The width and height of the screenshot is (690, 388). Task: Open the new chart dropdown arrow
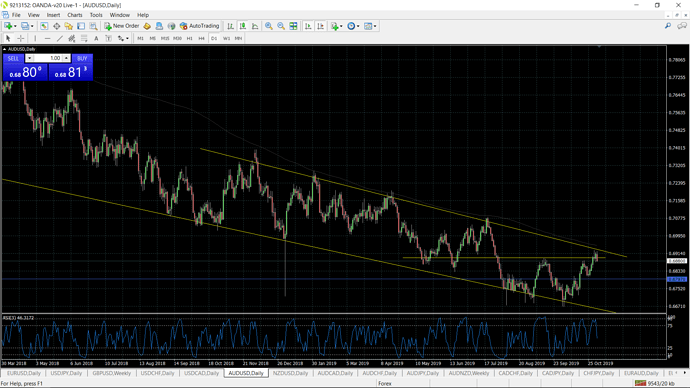point(15,26)
